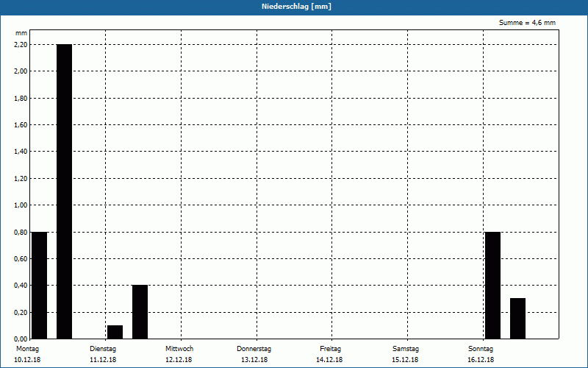Select the 0,00 y-axis value

click(x=21, y=339)
